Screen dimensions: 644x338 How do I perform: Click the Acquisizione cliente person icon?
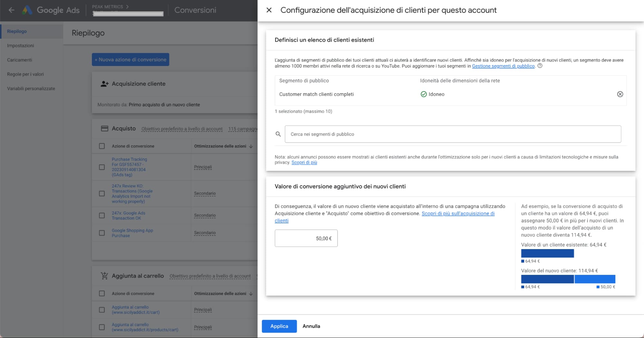click(x=104, y=84)
